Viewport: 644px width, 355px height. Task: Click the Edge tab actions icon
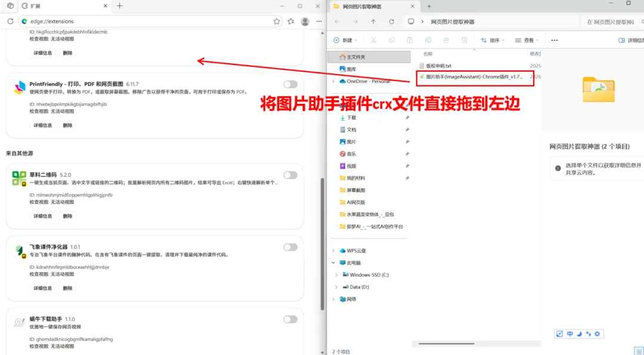pos(10,6)
